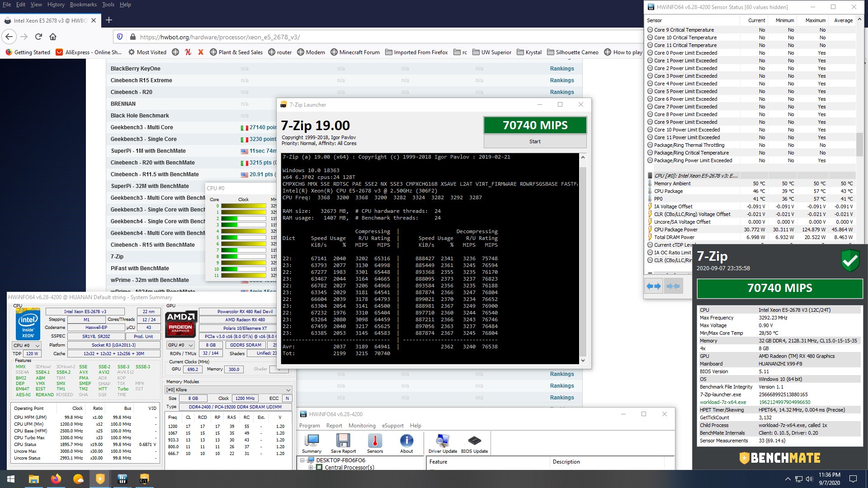Reload the hwbot page
The image size is (868, 488).
coord(38,37)
